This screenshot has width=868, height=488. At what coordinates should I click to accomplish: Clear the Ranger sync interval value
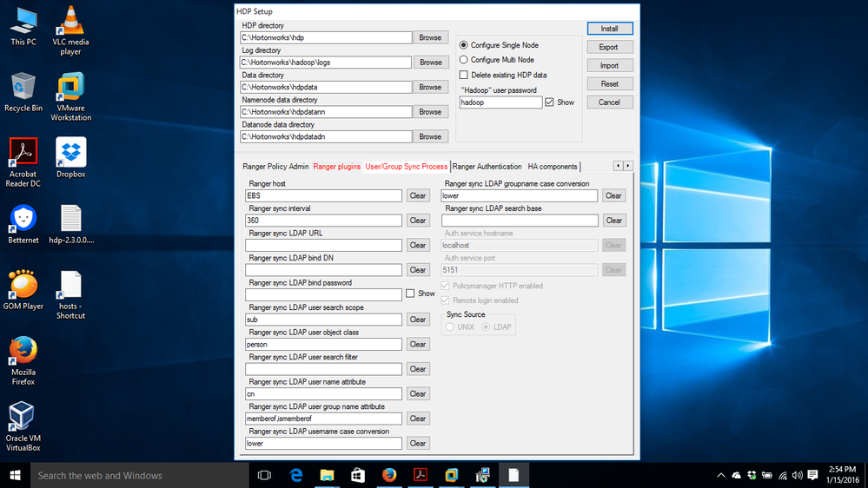pos(417,221)
